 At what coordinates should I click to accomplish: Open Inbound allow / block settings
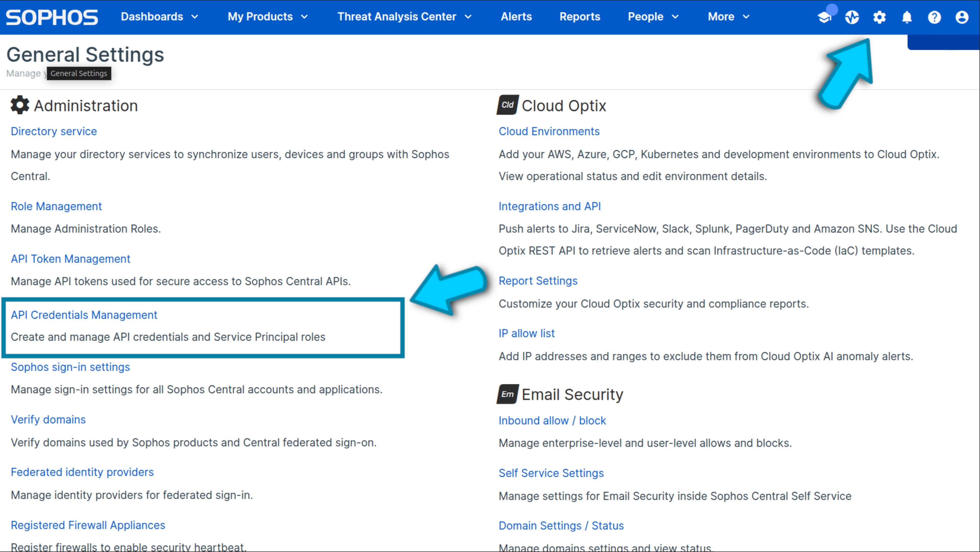tap(552, 420)
